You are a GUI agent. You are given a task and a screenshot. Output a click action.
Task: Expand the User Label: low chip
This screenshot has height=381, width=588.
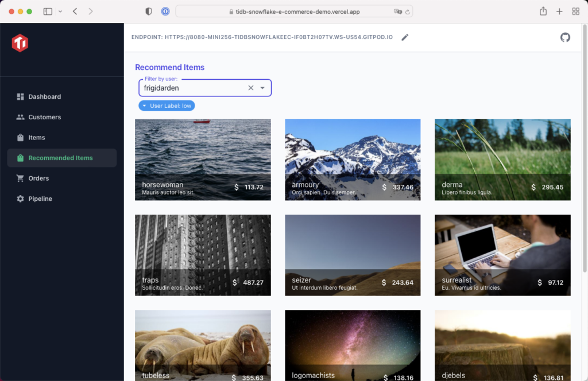pos(144,105)
